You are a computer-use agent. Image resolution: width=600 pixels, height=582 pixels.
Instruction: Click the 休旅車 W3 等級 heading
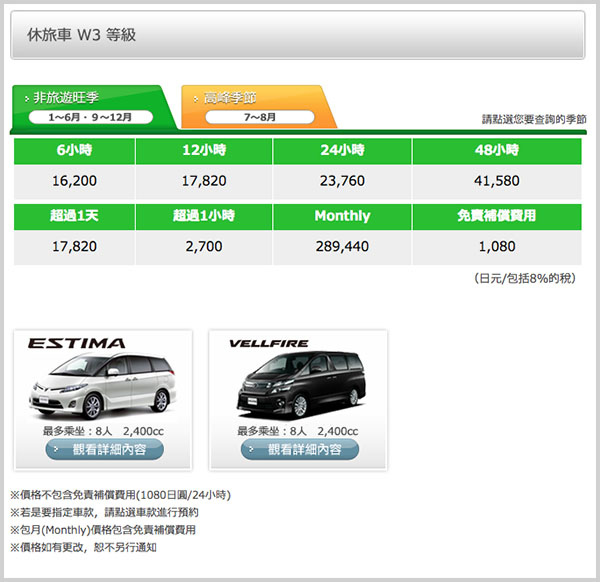81,35
